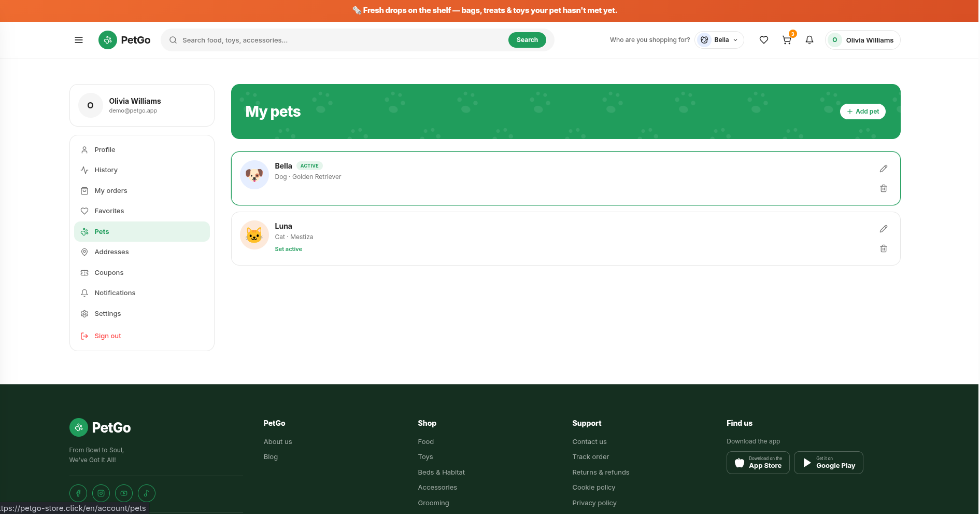
Task: Open Returns & refunds footer link
Action: [x=601, y=473]
